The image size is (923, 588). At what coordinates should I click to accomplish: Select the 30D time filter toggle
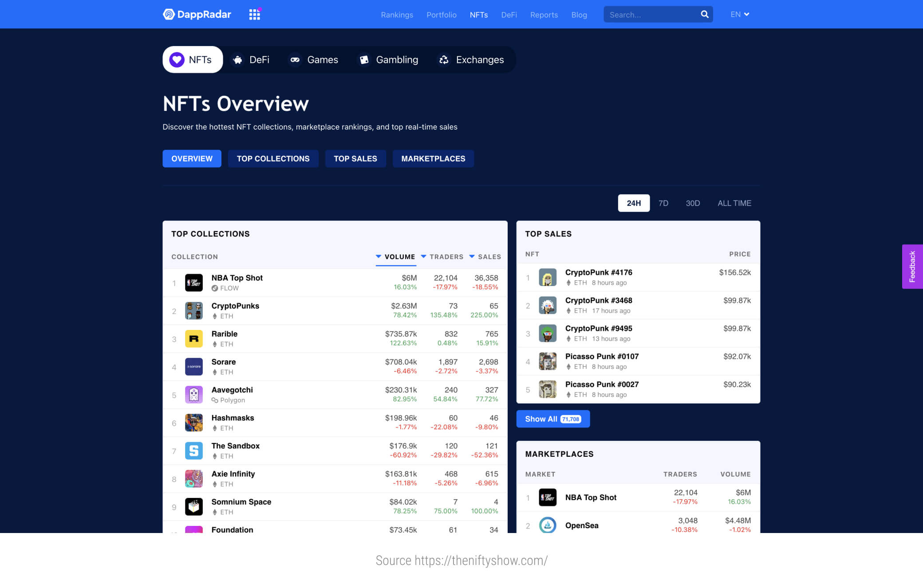[691, 203]
